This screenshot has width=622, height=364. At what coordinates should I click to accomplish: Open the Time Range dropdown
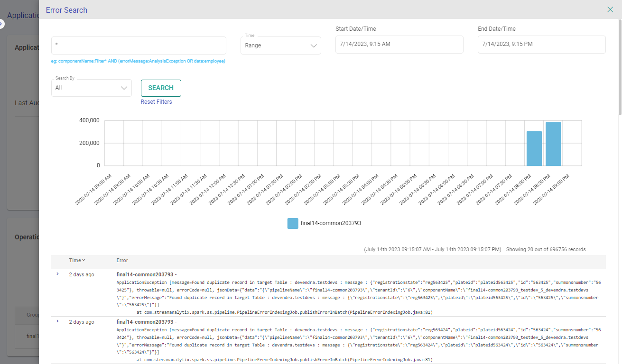281,45
